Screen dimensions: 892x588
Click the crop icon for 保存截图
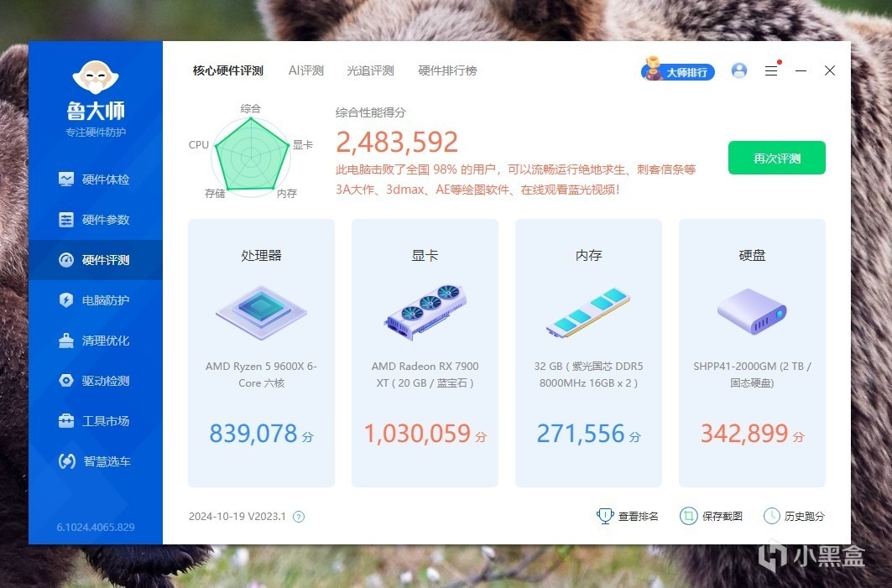[x=688, y=516]
